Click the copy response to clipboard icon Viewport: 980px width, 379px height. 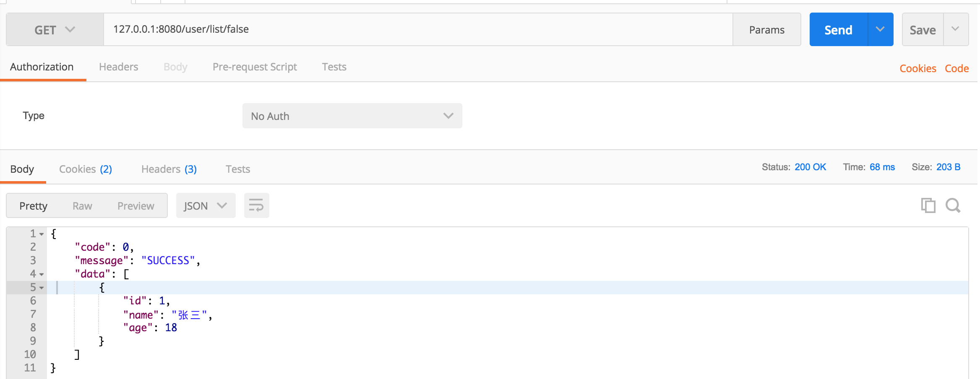tap(928, 205)
